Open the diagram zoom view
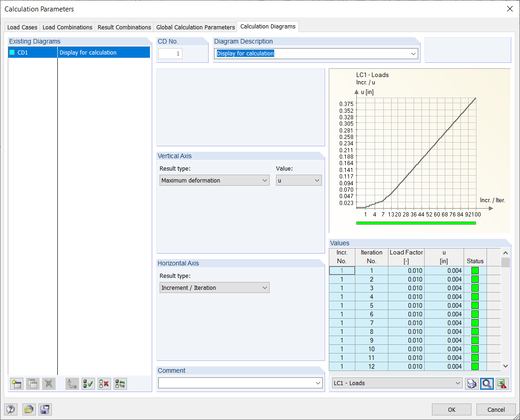This screenshot has height=420, width=520. 487,384
